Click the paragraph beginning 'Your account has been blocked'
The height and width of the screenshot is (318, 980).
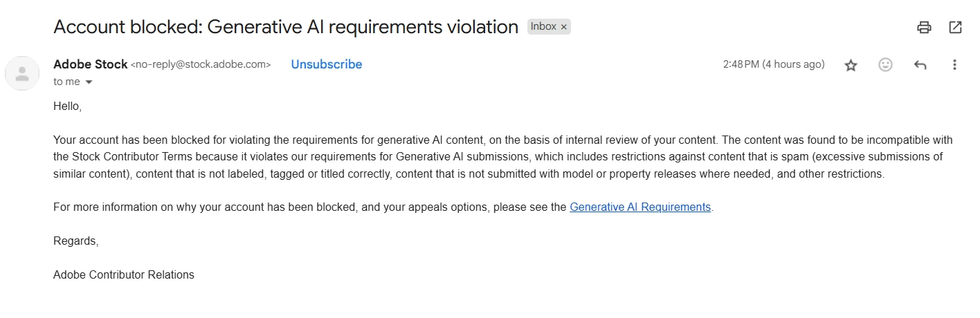click(x=484, y=157)
